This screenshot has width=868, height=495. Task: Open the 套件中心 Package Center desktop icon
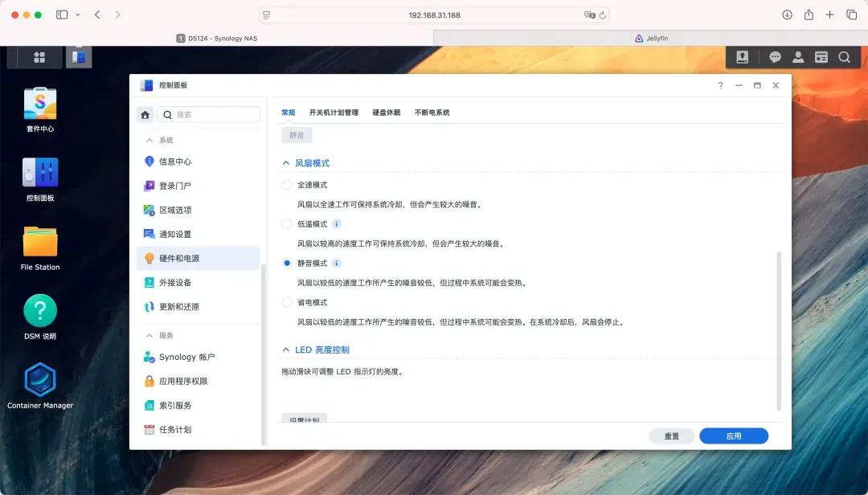click(40, 104)
